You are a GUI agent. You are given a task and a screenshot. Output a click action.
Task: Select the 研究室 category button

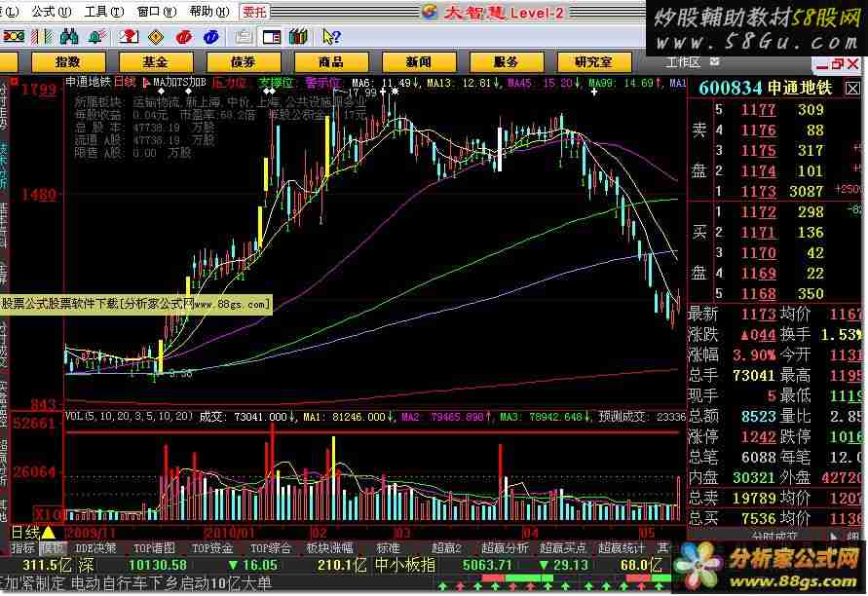click(x=593, y=62)
